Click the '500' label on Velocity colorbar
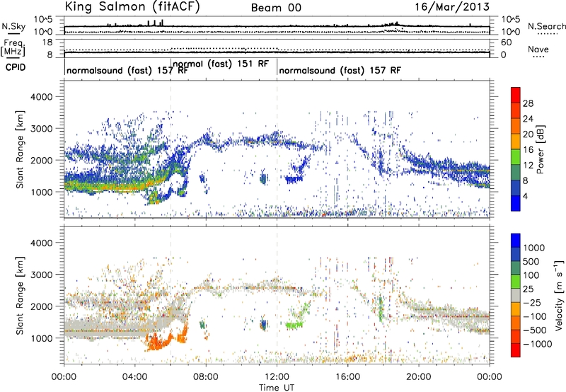The image size is (566, 392). pyautogui.click(x=533, y=262)
